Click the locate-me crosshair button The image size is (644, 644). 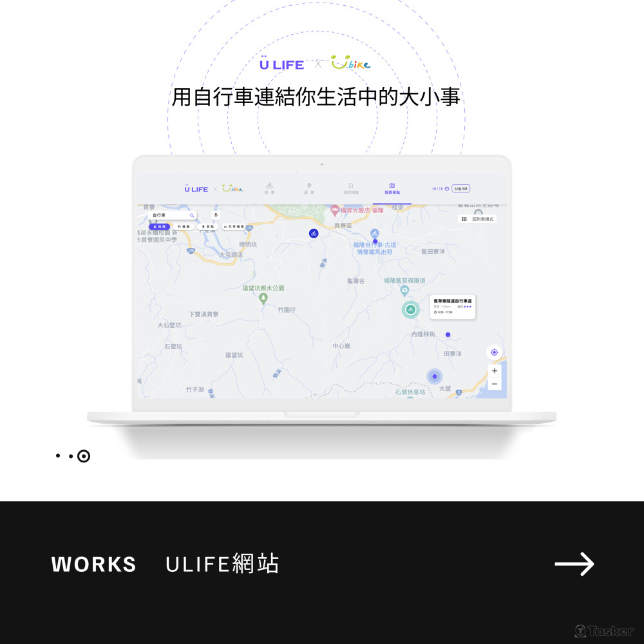(x=495, y=352)
